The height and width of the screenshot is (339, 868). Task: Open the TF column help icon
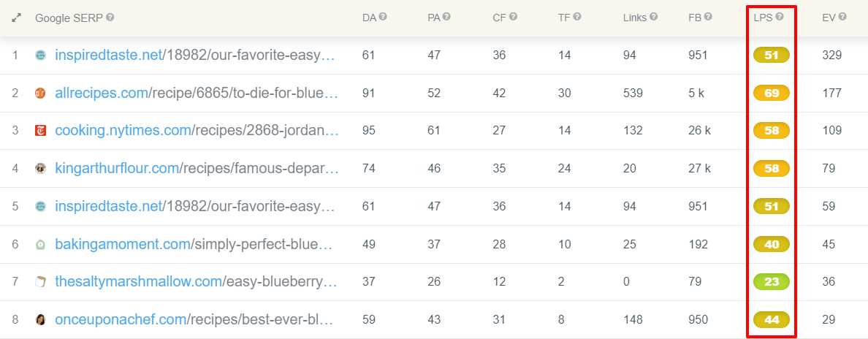[577, 17]
